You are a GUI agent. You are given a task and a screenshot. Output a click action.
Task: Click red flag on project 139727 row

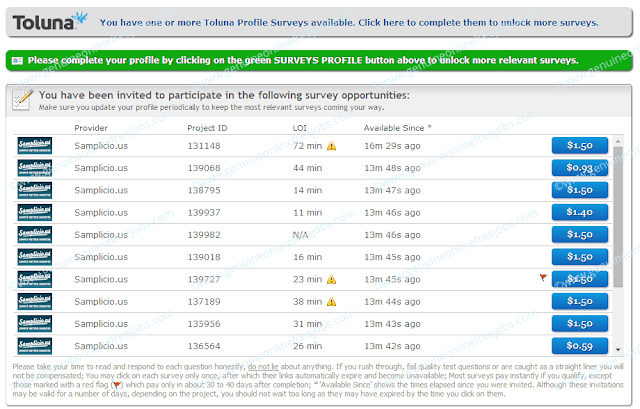point(543,278)
